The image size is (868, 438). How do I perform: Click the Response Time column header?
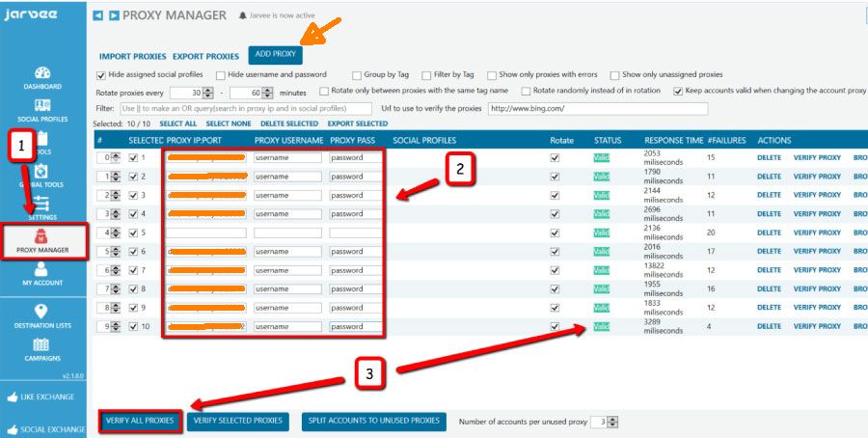click(674, 141)
